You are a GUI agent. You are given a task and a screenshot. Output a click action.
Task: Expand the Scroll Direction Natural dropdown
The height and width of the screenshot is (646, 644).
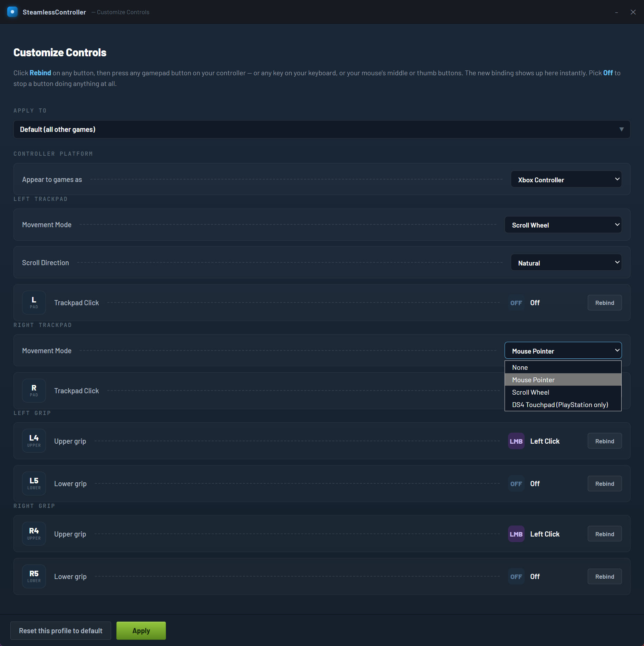coord(566,263)
